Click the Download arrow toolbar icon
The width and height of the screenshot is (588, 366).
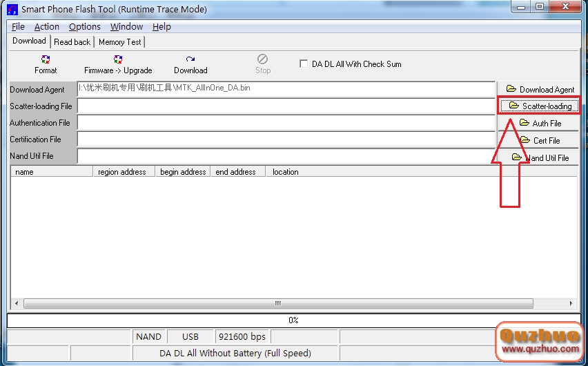click(190, 59)
